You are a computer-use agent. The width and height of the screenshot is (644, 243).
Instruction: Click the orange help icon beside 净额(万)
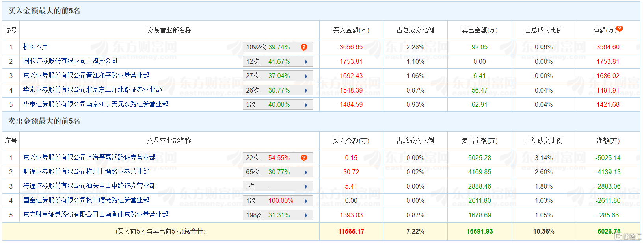(x=620, y=29)
